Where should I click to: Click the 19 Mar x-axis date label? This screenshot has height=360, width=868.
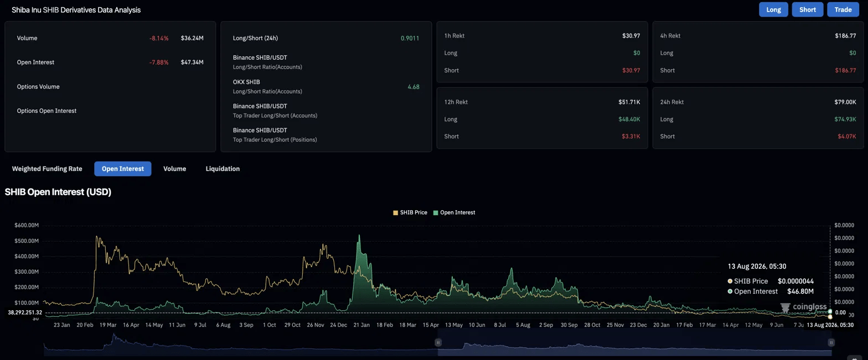click(107, 325)
